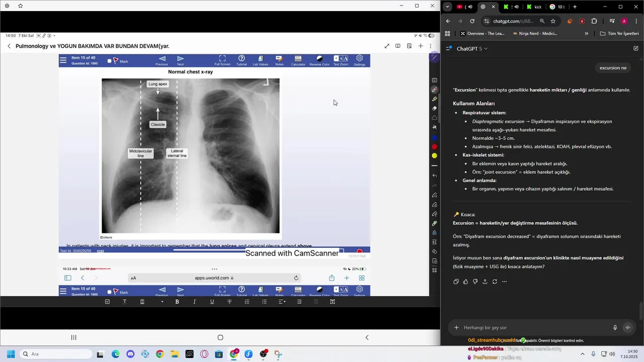Toggle underline formatting in note toolbar
Viewport: 644px width, 362px height.
click(212, 302)
